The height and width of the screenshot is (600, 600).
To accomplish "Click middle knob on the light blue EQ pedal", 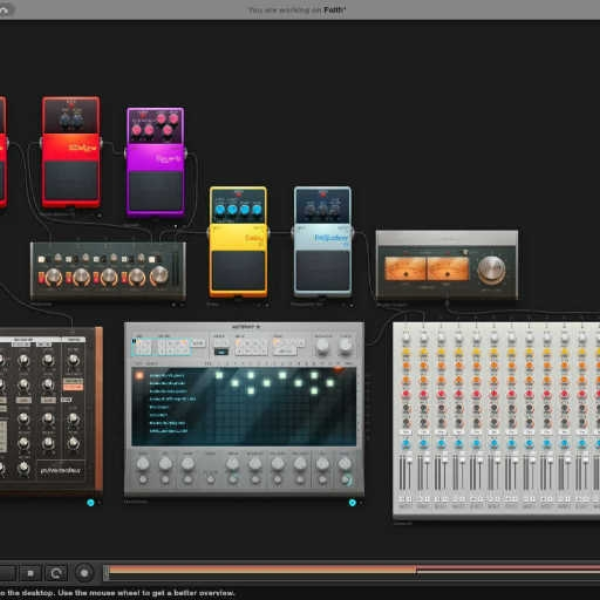I will tap(323, 209).
